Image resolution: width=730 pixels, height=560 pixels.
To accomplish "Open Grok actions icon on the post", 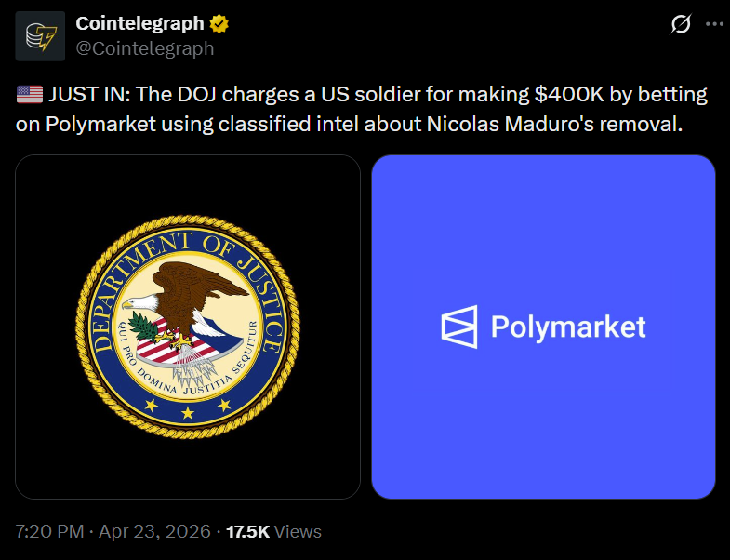I will (x=680, y=25).
